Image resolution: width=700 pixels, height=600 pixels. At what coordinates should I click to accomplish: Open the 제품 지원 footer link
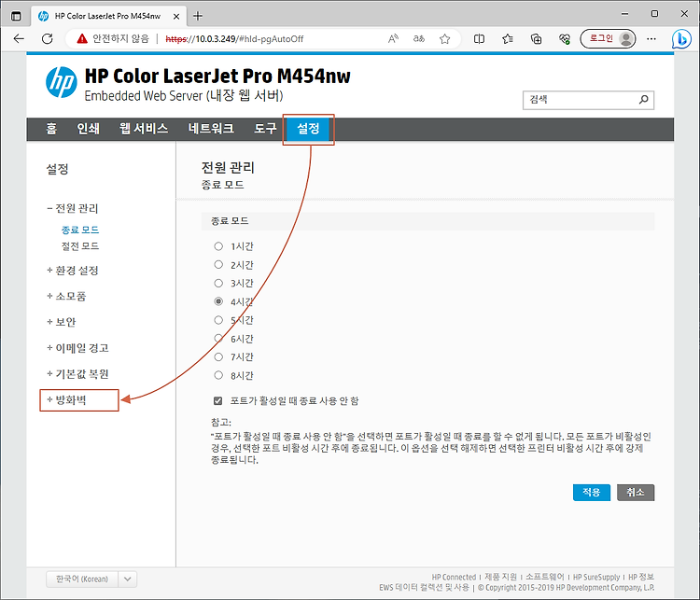click(x=501, y=578)
